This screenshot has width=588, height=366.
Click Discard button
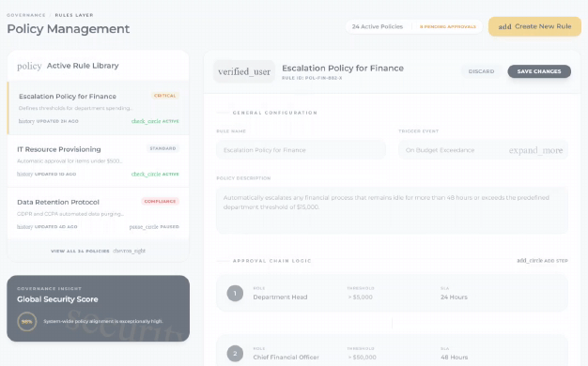481,71
